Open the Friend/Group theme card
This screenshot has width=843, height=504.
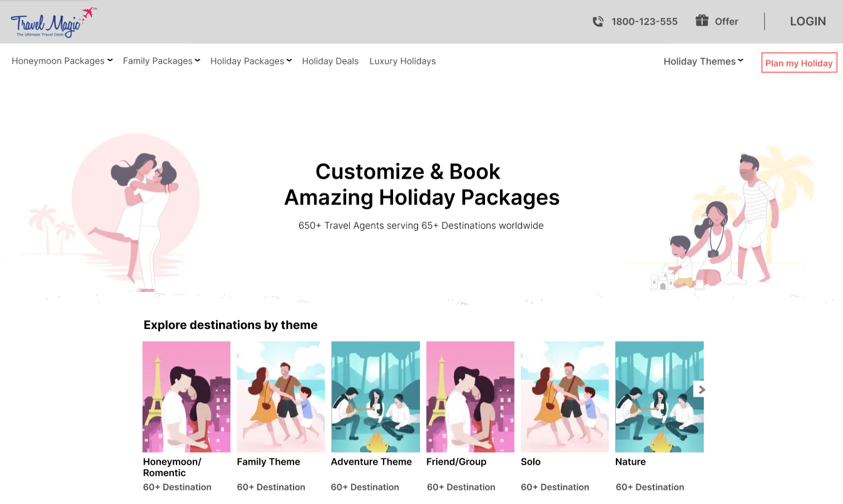470,396
